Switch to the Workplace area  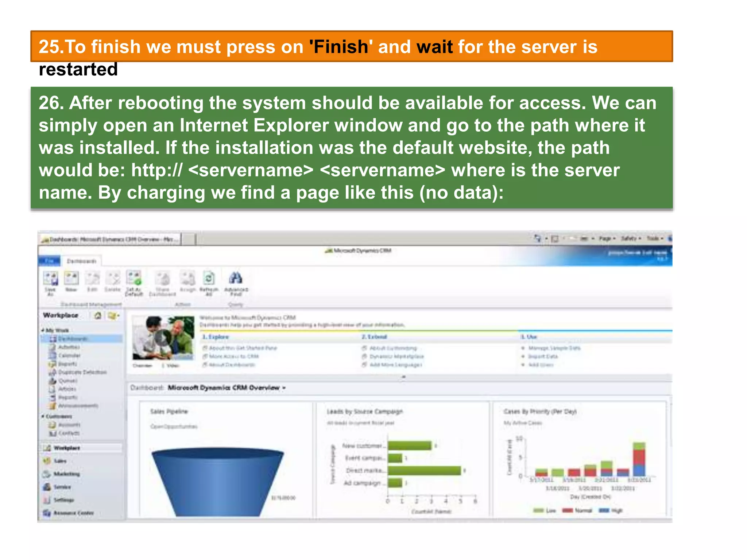[81, 448]
